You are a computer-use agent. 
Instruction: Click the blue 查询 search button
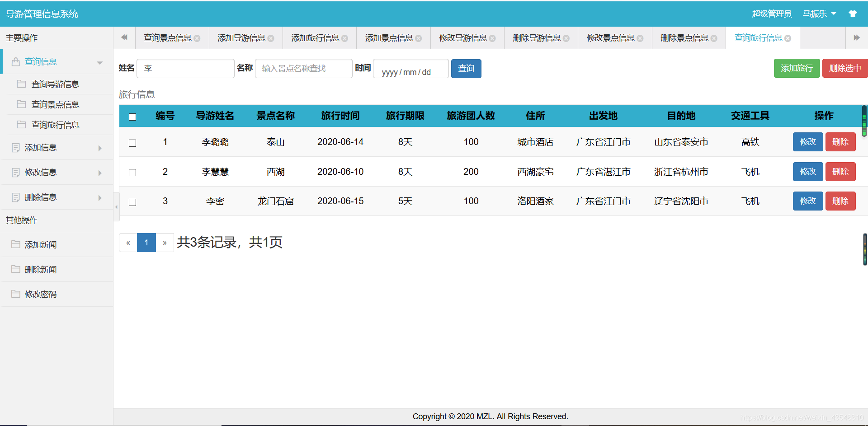pyautogui.click(x=466, y=69)
